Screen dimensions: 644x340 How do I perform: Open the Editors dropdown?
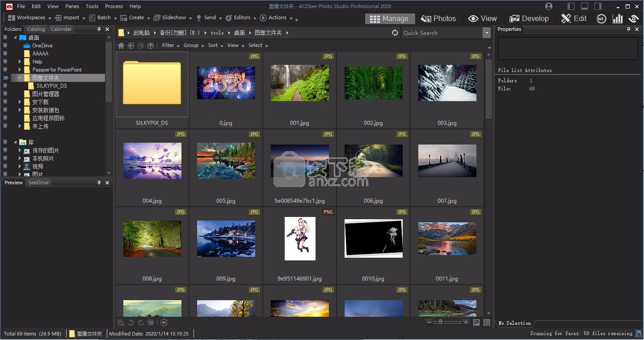[x=241, y=17]
